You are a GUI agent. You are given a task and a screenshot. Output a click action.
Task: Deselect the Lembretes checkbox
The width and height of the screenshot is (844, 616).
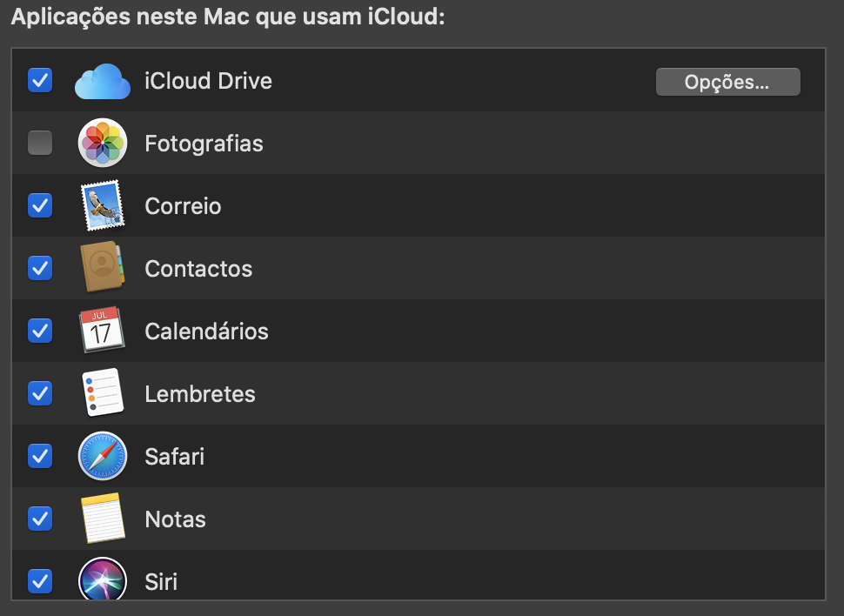pos(40,393)
